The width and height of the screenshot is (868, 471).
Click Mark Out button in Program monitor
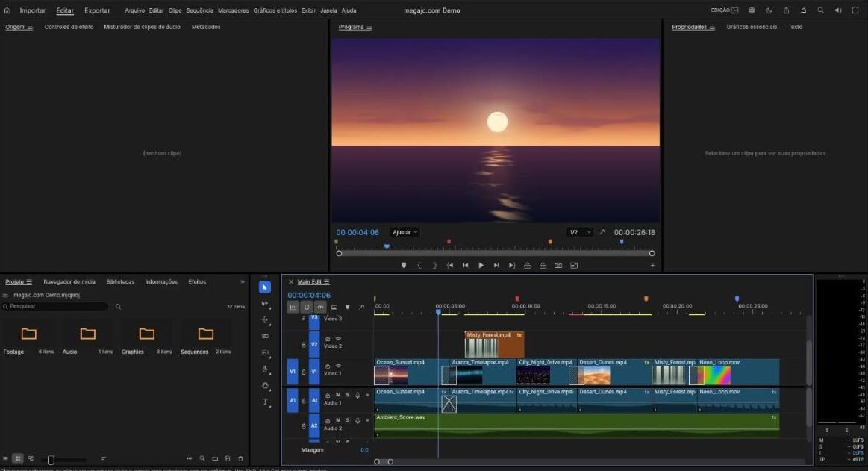click(x=434, y=266)
